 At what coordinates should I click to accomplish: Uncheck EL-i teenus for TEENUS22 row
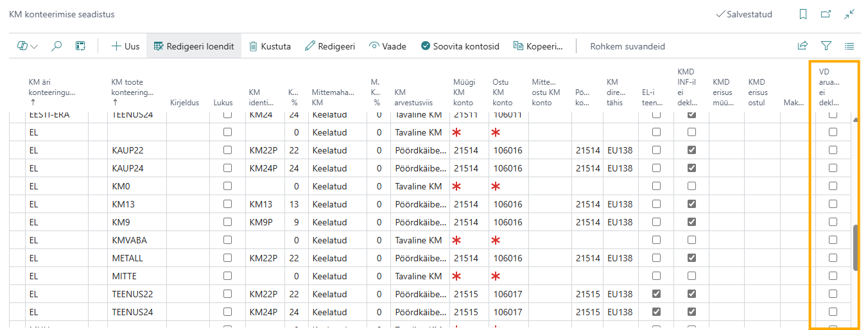pyautogui.click(x=656, y=294)
